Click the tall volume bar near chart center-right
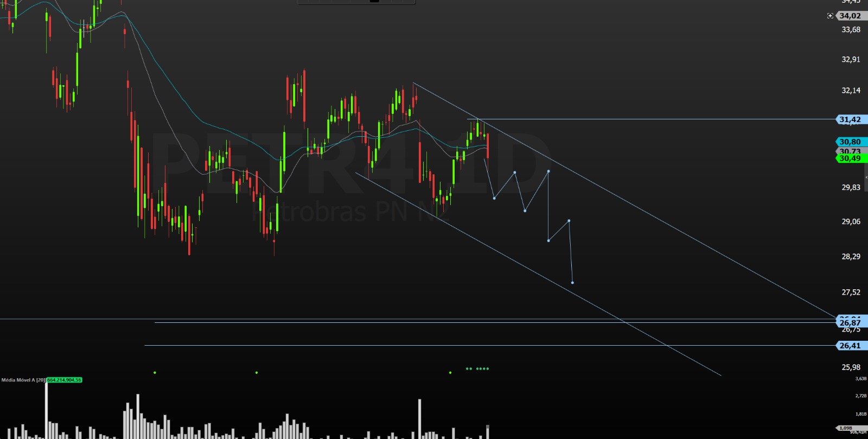This screenshot has width=868, height=439. tap(419, 419)
